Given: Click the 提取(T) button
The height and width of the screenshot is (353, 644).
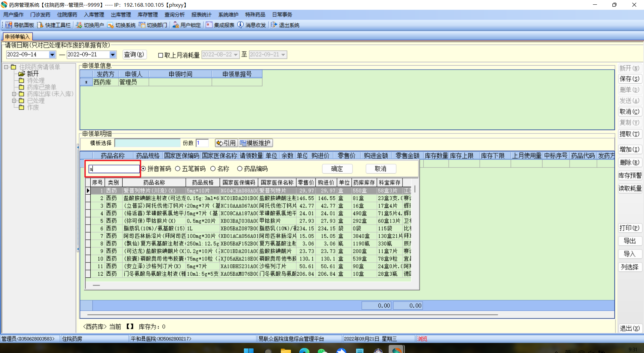Looking at the screenshot, I should (630, 134).
